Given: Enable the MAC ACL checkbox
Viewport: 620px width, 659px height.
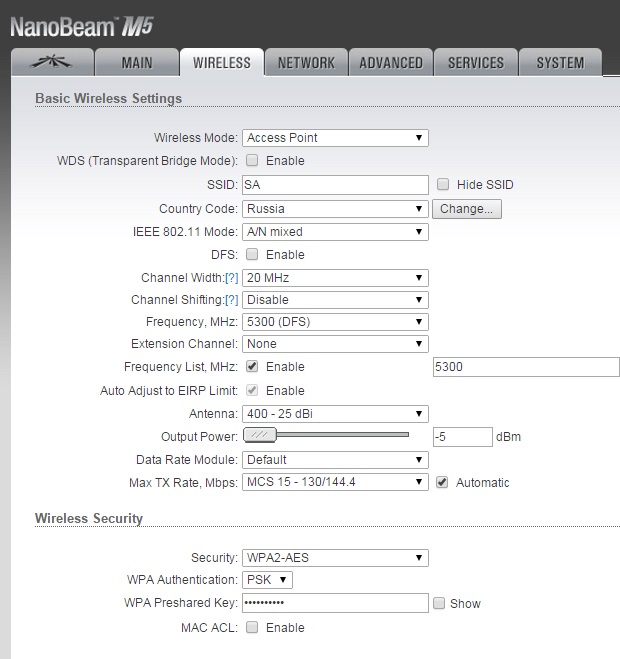Looking at the screenshot, I should [x=252, y=627].
